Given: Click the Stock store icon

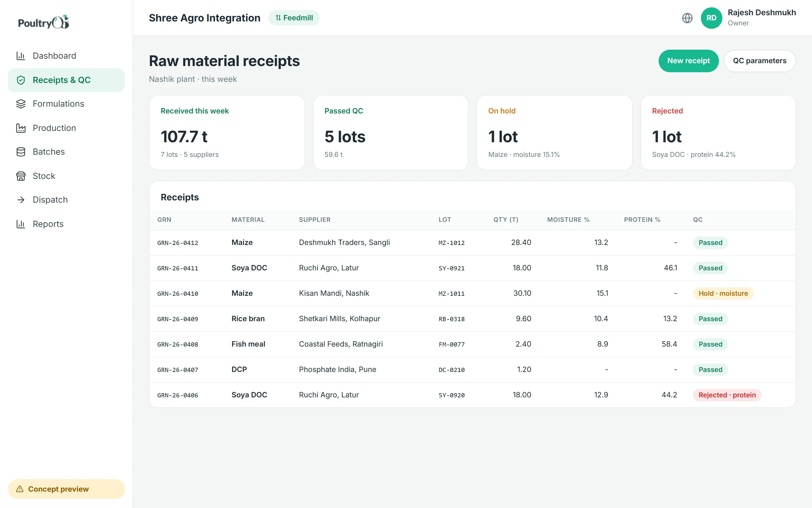Looking at the screenshot, I should point(21,176).
